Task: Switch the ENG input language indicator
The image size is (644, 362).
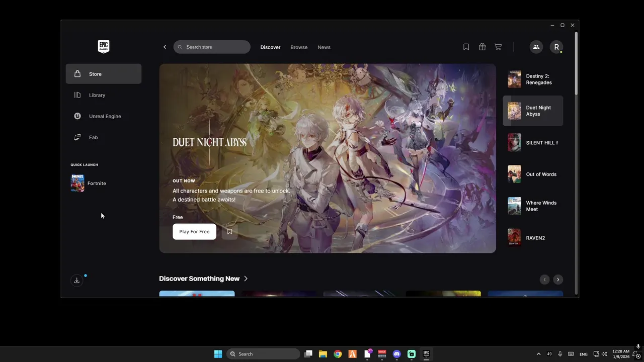Action: coord(584,354)
